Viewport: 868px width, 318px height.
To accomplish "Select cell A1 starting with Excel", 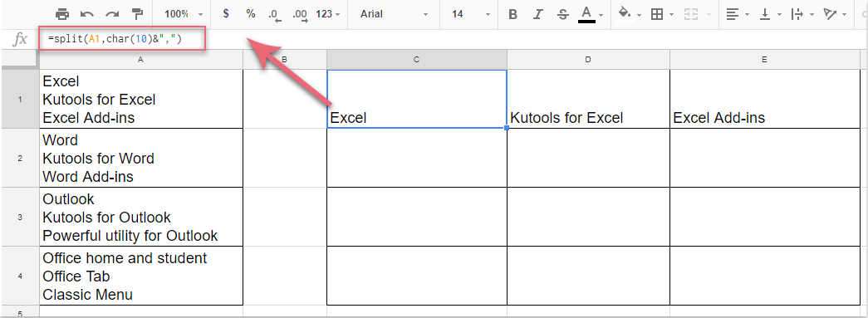I will [141, 99].
